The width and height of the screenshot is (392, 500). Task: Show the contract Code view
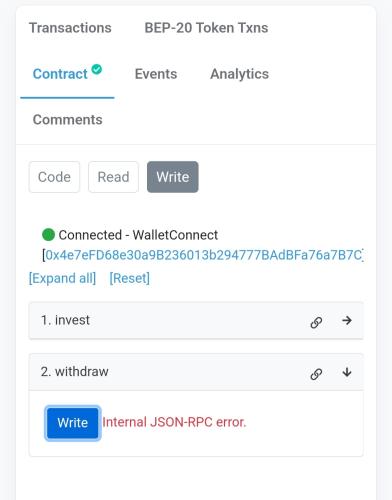tap(54, 177)
